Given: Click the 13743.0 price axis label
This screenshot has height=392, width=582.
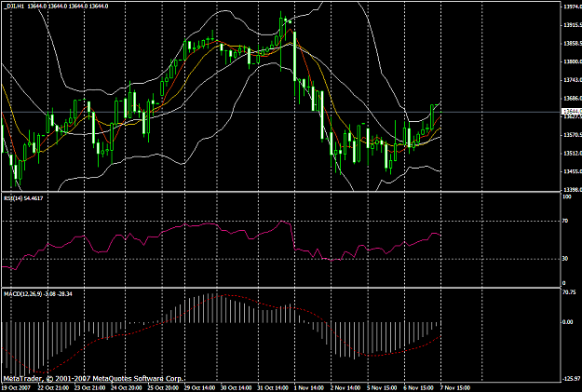Looking at the screenshot, I should [x=573, y=80].
